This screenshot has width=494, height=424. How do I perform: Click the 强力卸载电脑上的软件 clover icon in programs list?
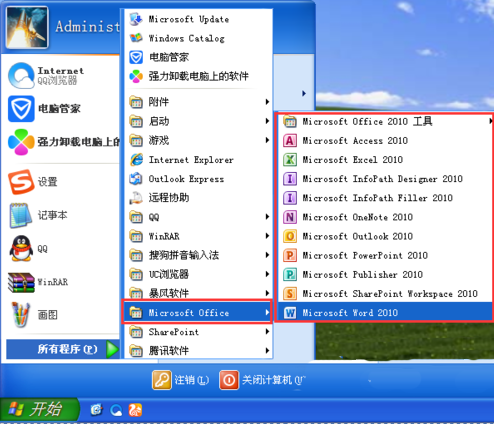136,76
